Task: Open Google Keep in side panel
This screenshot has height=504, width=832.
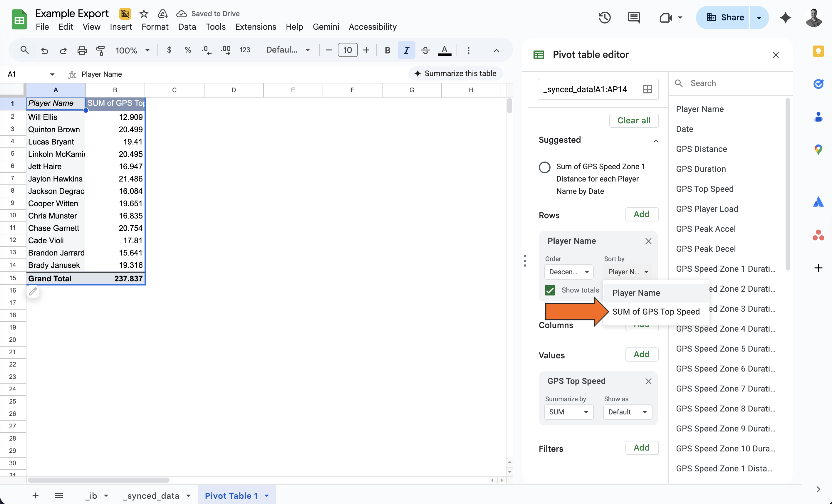Action: click(x=818, y=51)
